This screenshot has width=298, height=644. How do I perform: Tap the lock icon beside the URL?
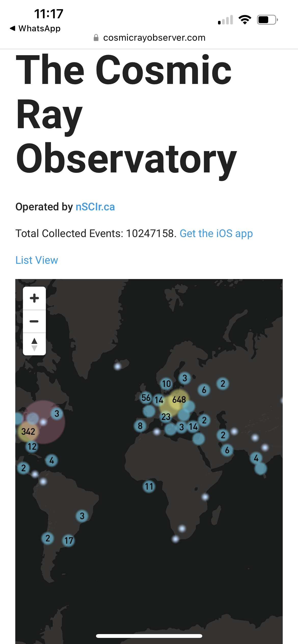(96, 38)
